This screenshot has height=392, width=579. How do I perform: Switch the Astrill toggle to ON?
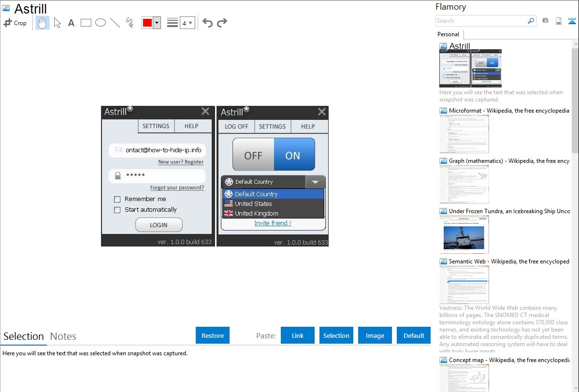(x=294, y=155)
